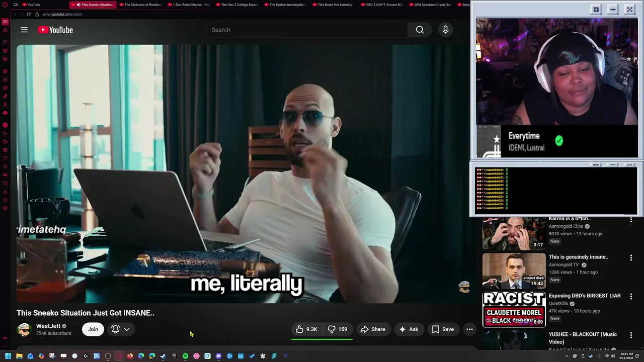Open Spotify from the taskbar

coord(185,356)
